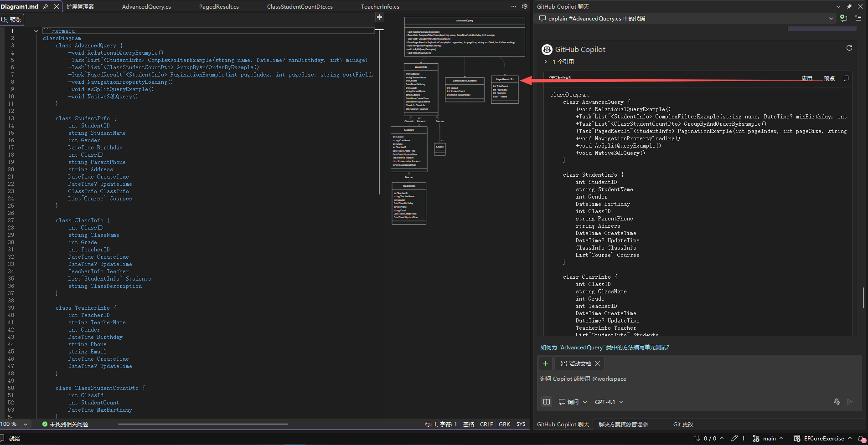Open editor tab settings gear
Screen dimensions: 868x445
tap(525, 6)
